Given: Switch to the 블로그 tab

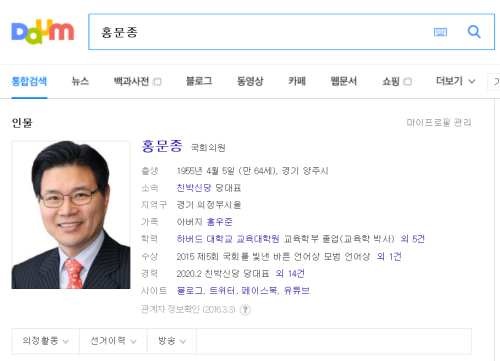Looking at the screenshot, I should click(199, 81).
